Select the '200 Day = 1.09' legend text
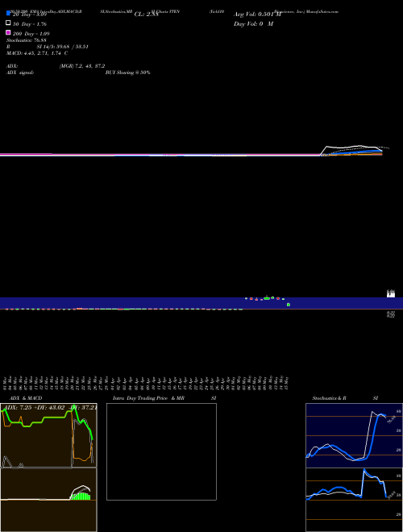Image resolution: width=403 pixels, height=532 pixels. coord(31,34)
